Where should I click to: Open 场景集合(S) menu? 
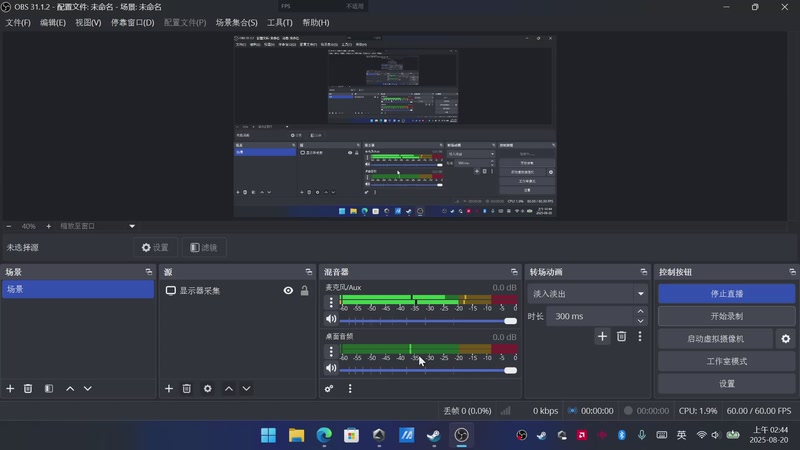click(236, 22)
